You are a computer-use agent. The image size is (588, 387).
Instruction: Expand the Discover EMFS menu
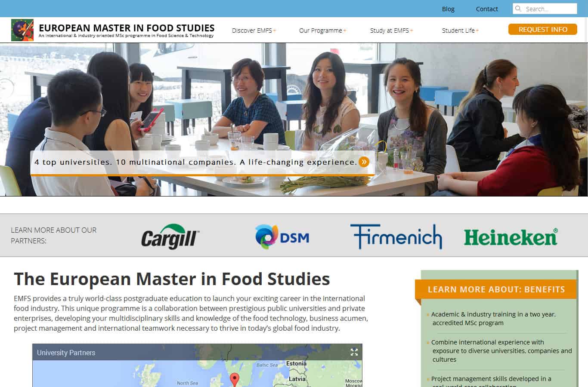(x=254, y=31)
